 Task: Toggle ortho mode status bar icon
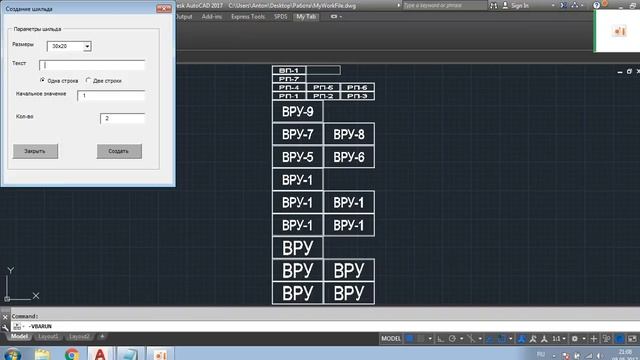point(441,338)
